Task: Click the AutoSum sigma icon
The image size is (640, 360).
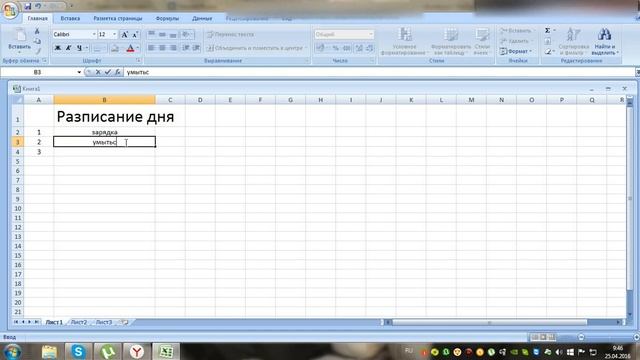Action: point(548,31)
